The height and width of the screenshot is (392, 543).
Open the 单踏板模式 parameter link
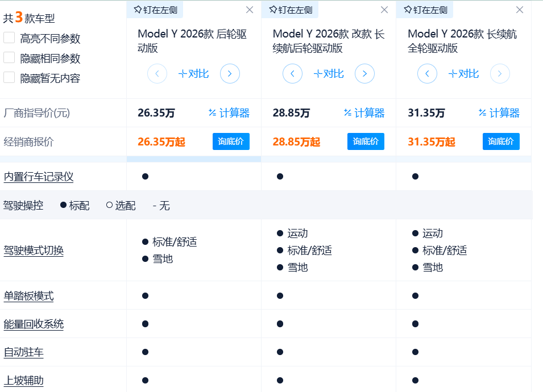click(x=28, y=296)
